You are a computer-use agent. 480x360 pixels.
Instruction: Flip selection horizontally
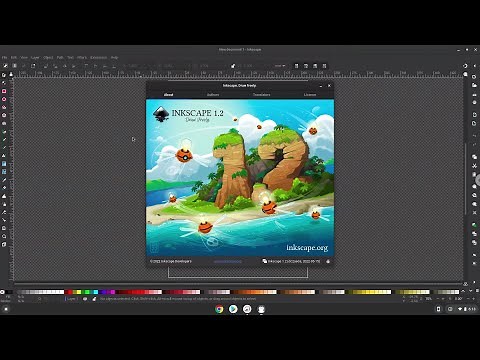click(64, 66)
